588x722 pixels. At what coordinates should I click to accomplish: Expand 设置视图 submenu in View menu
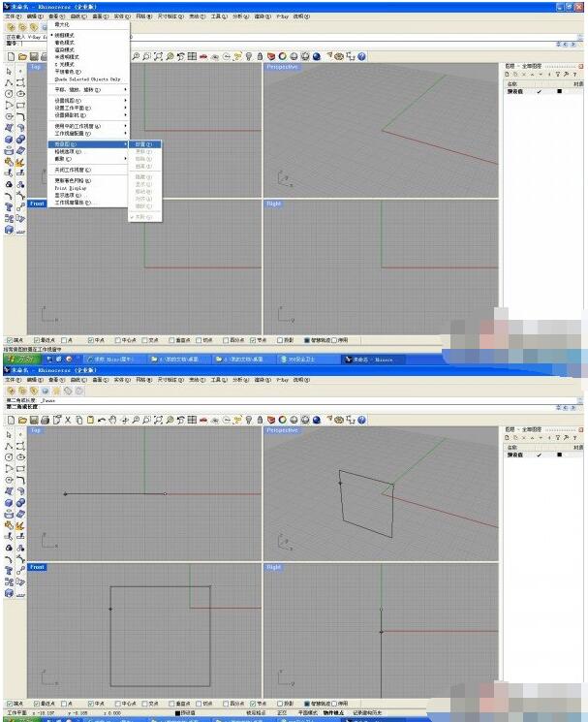[89, 101]
